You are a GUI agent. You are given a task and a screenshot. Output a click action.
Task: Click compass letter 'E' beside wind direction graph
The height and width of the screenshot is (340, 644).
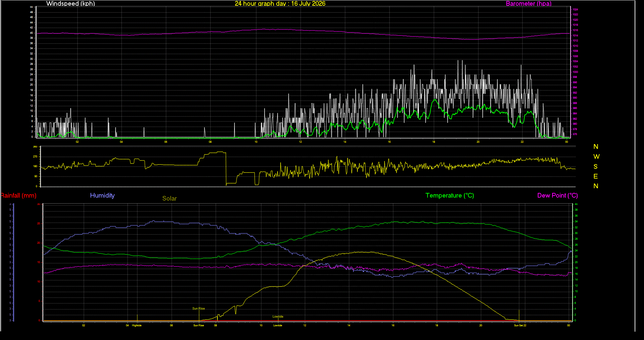click(596, 176)
